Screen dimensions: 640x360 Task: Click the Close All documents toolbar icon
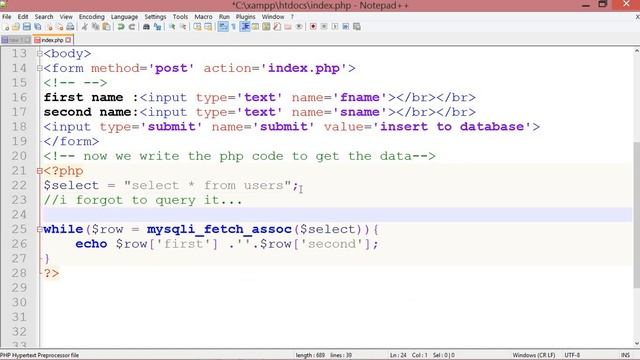(59, 27)
